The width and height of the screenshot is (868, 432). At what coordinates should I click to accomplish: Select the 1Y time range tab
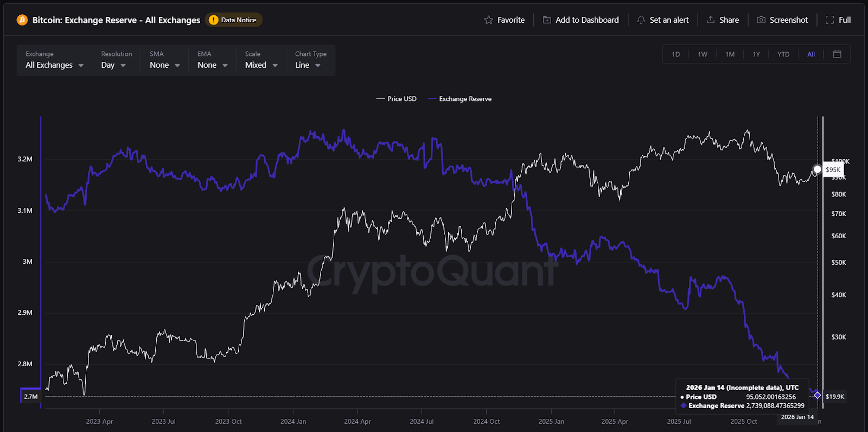click(x=756, y=54)
